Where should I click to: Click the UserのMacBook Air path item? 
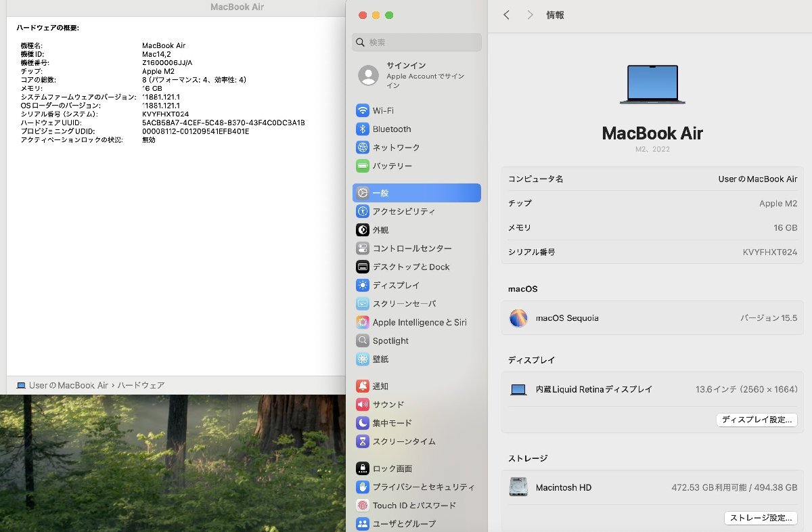click(x=68, y=386)
